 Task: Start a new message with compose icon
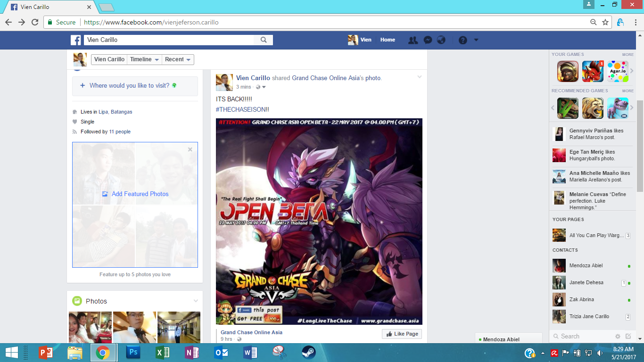coord(628,336)
